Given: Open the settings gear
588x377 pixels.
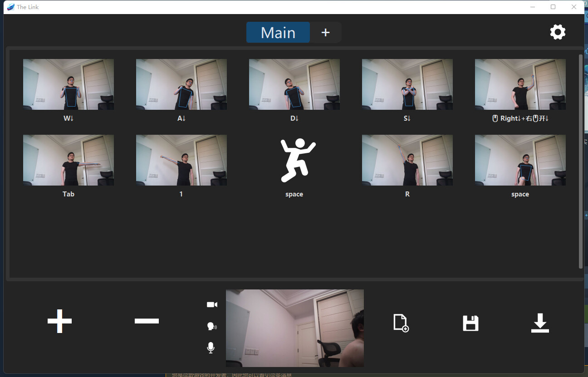Looking at the screenshot, I should pos(558,32).
